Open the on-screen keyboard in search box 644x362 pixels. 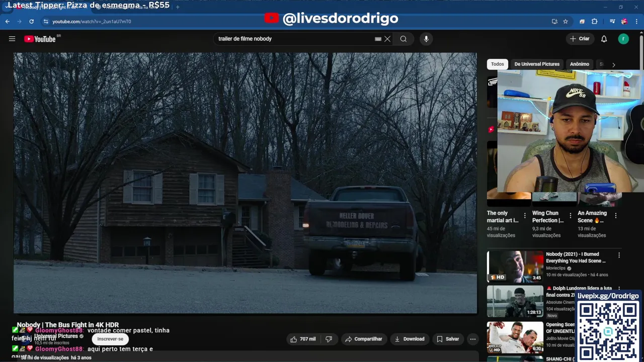378,39
